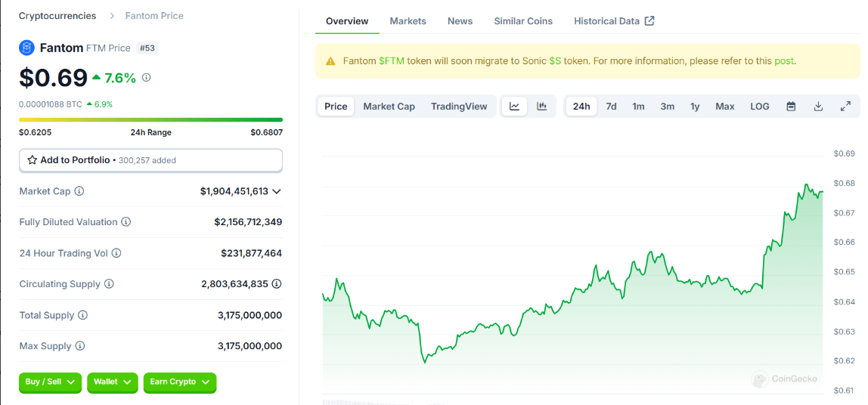Click the warning triangle icon in banner
This screenshot has width=868, height=405.
pos(330,61)
